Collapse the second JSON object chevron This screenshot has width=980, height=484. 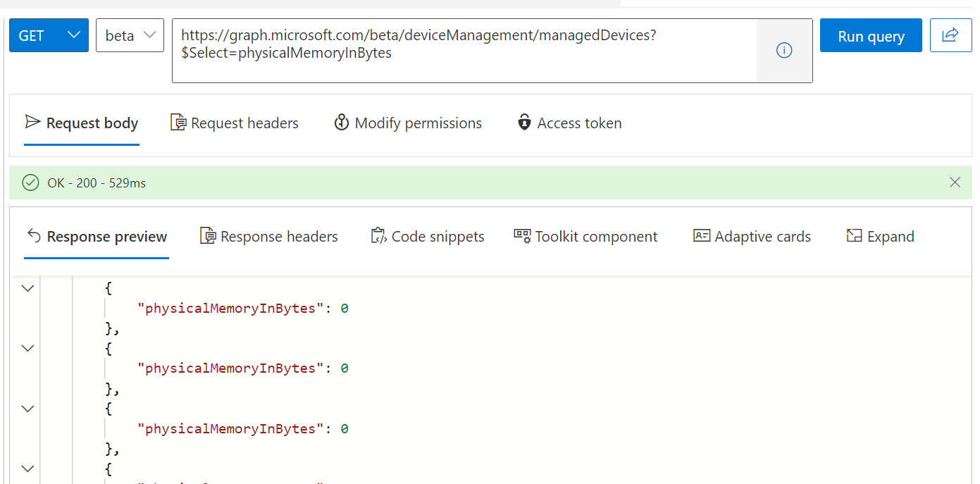(x=27, y=348)
